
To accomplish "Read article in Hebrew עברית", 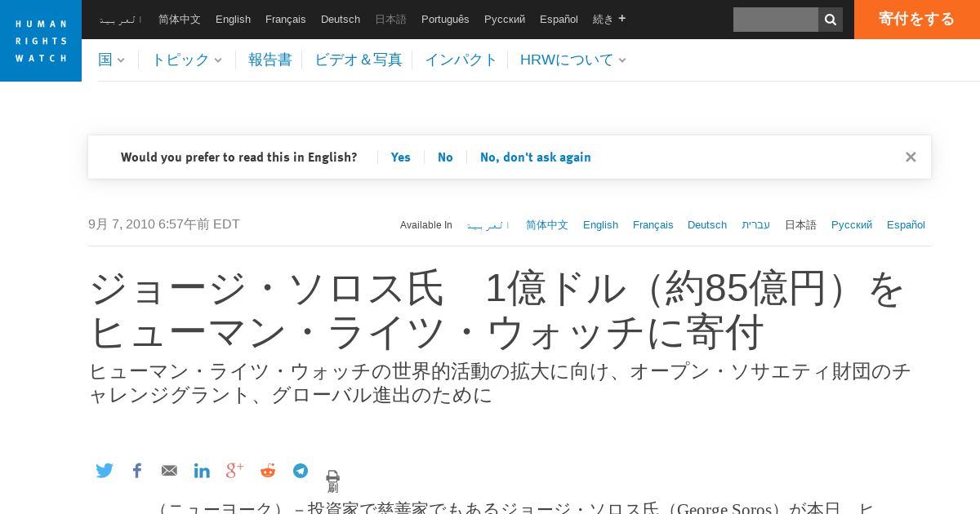I will tap(756, 225).
